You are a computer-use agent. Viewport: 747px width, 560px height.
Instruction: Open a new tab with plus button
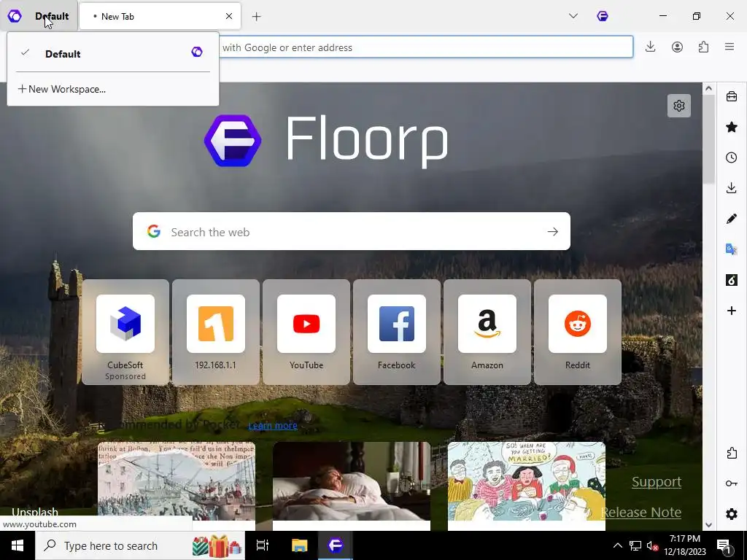coord(256,17)
